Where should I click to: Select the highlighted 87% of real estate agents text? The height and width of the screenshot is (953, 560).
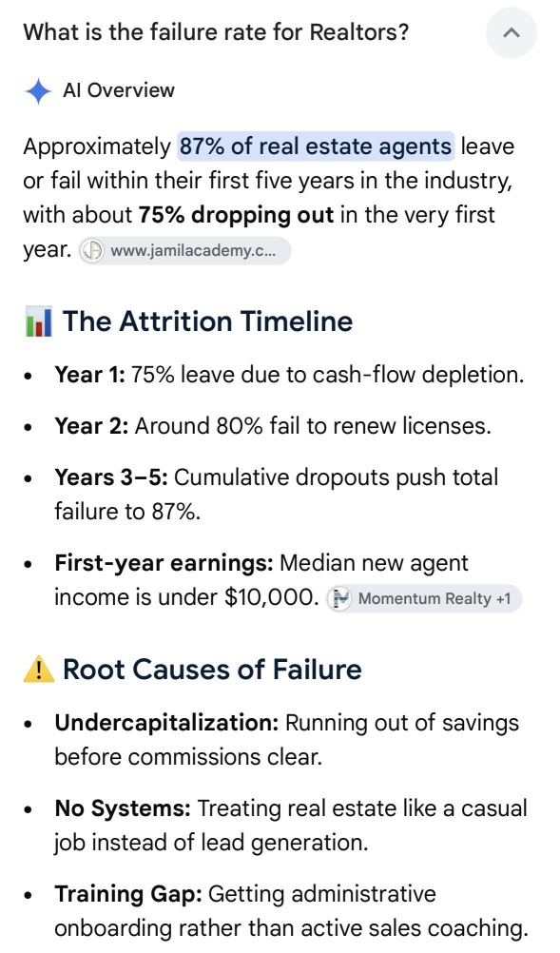(316, 146)
